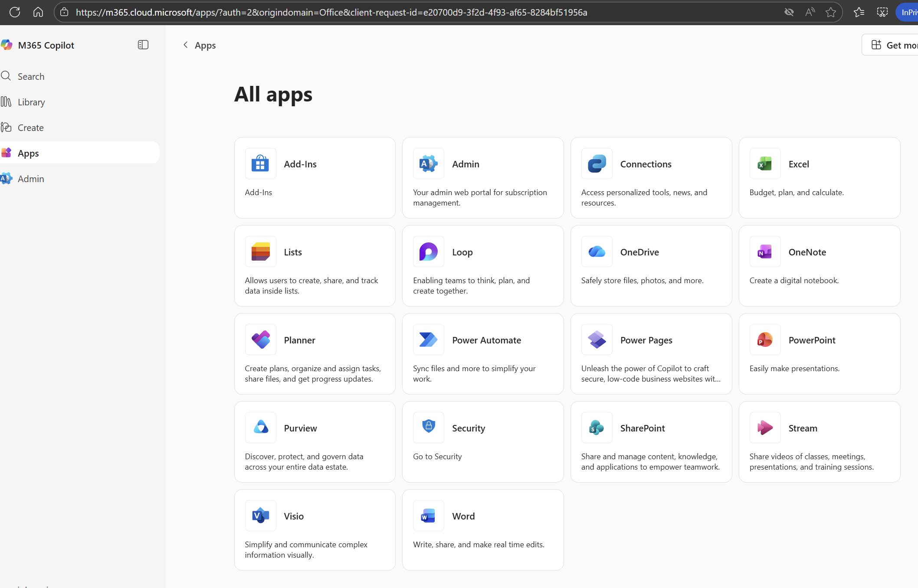Screen dimensions: 918x588
Task: Open the OneNote app icon
Action: point(765,252)
